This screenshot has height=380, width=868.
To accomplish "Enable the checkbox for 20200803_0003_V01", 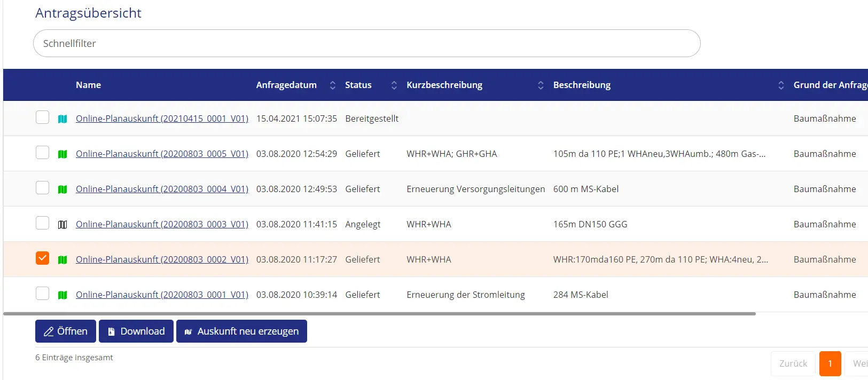I will point(42,223).
